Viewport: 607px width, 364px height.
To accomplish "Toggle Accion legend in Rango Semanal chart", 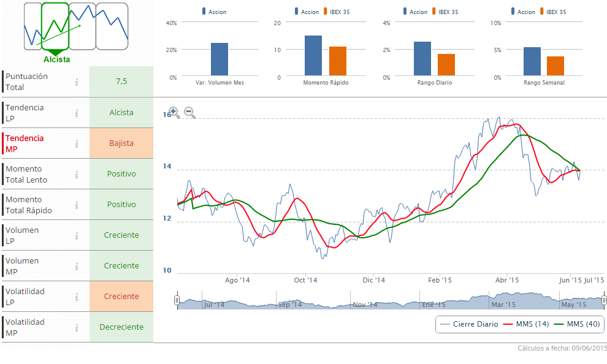I will tap(522, 12).
